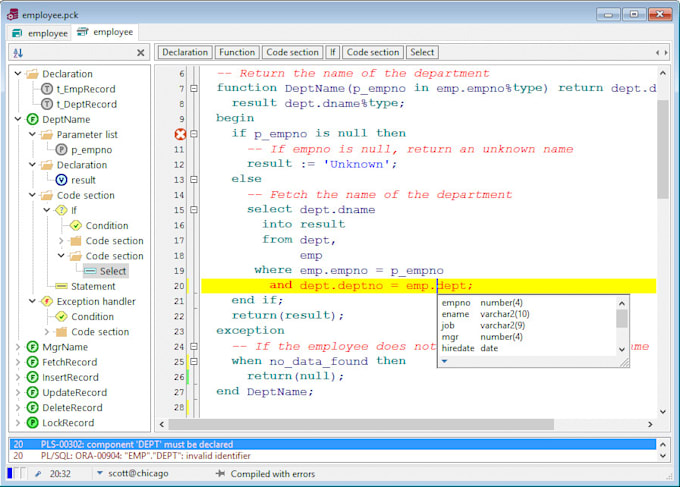Select the t_DeptRecord type icon
This screenshot has width=680, height=487.
[47, 104]
